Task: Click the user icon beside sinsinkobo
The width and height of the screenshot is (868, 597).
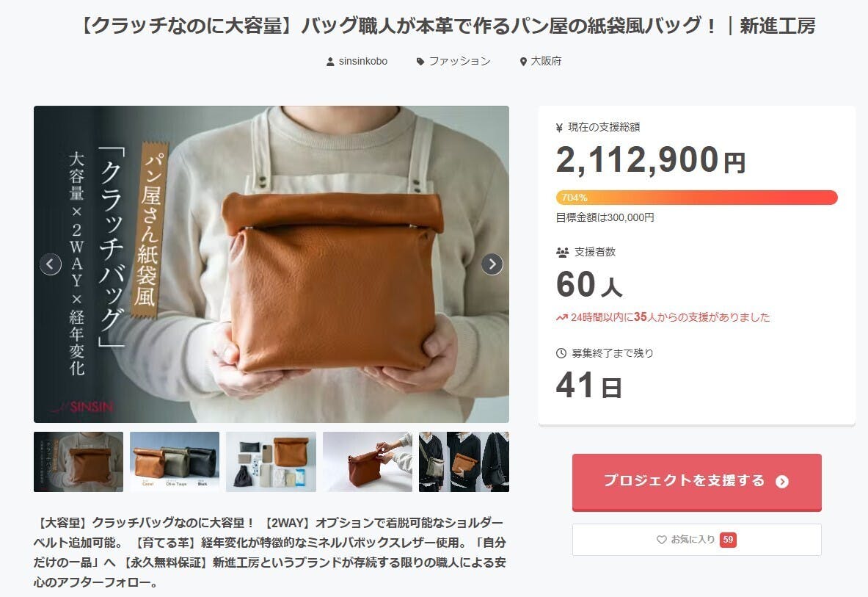Action: click(x=330, y=62)
